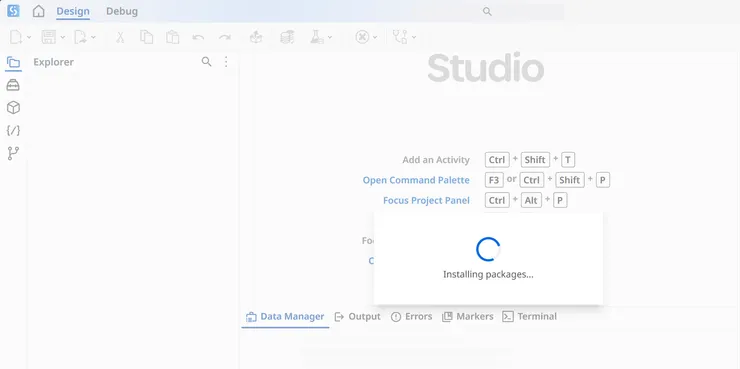Click the loading spinner in the dialog

488,249
